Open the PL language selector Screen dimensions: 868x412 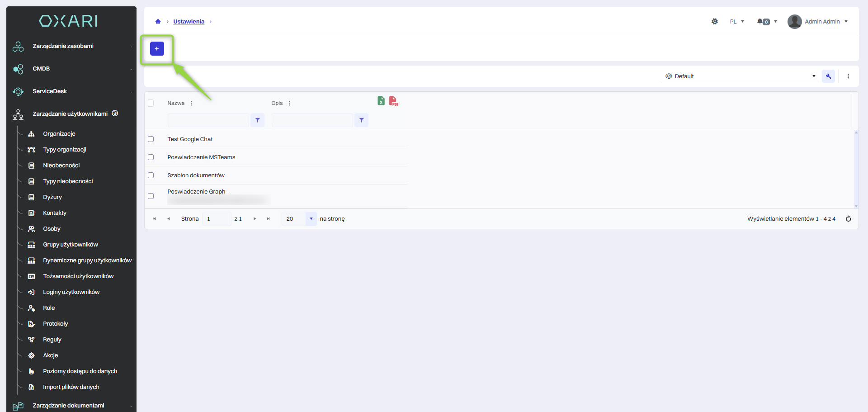(x=736, y=22)
